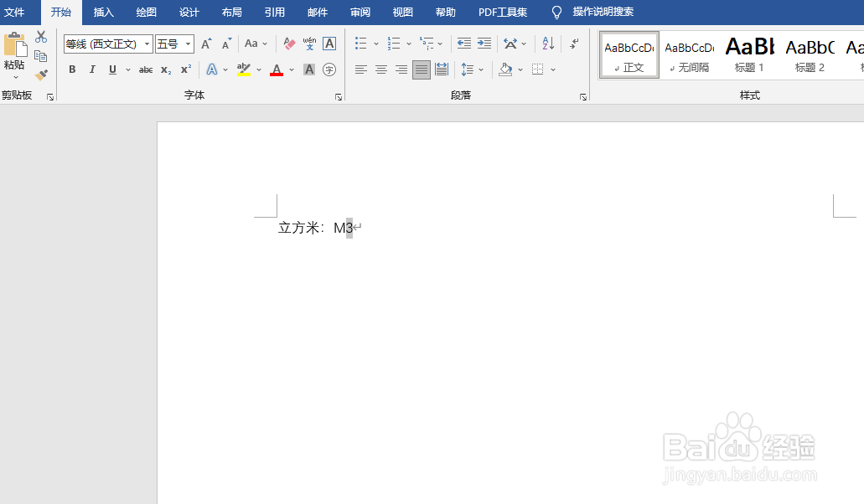Toggle bold formatting on M3
This screenshot has width=864, height=504.
point(72,69)
